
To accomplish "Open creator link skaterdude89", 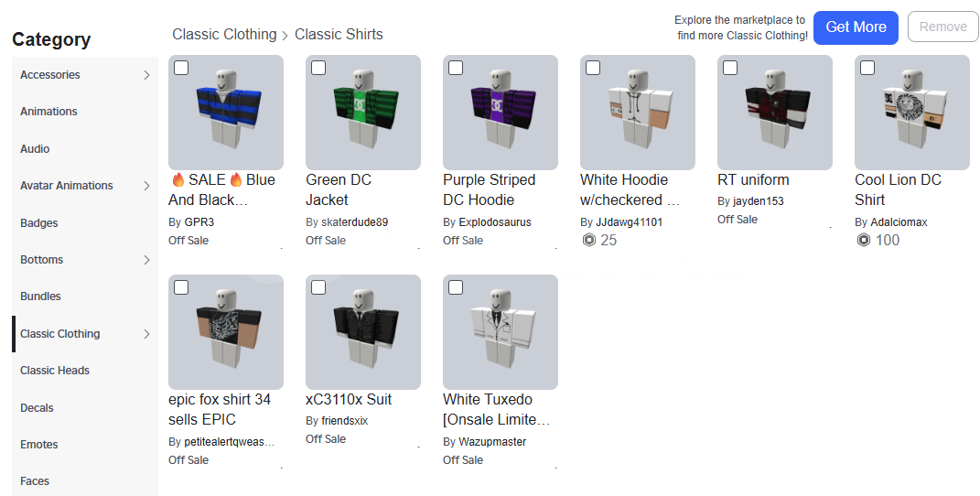I will pos(354,221).
